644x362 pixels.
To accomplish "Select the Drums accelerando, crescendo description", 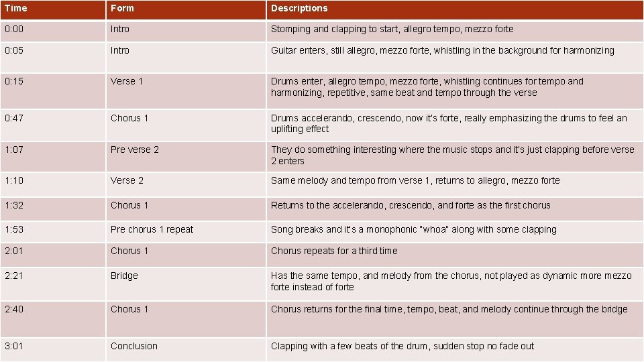I will pyautogui.click(x=448, y=123).
